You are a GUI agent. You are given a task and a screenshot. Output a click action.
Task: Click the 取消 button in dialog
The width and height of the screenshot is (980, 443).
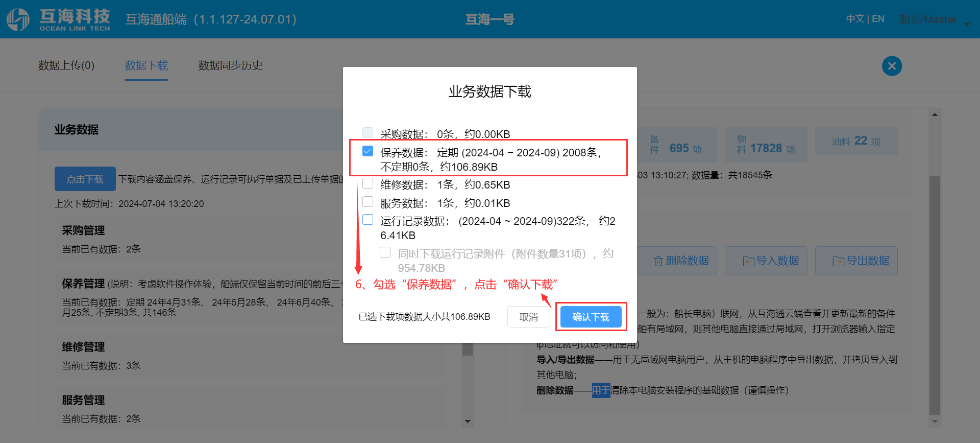tap(529, 317)
